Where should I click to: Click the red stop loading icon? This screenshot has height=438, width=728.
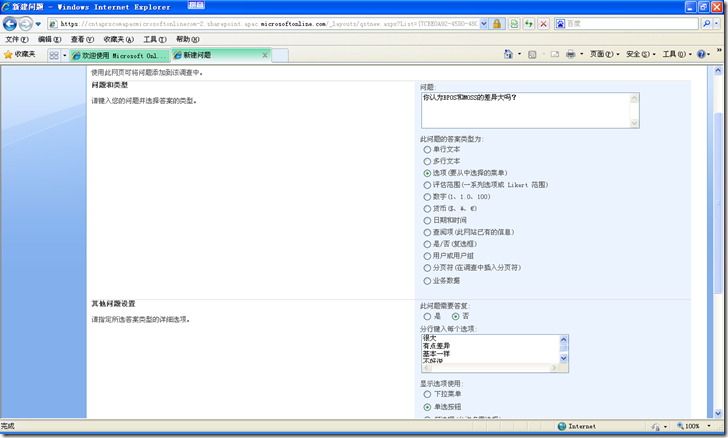click(544, 24)
